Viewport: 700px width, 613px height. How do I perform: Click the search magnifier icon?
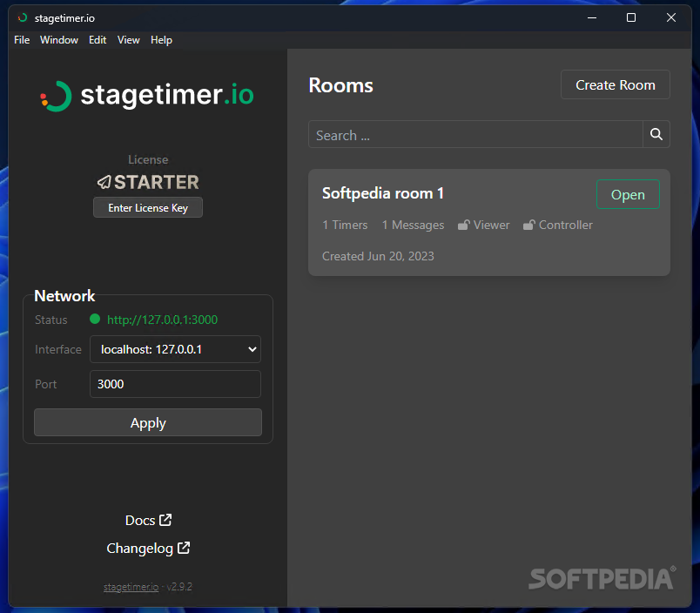(x=656, y=134)
